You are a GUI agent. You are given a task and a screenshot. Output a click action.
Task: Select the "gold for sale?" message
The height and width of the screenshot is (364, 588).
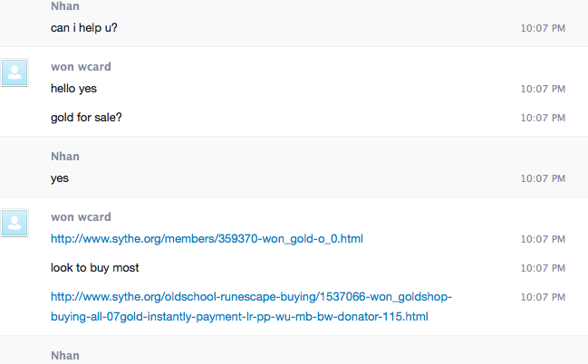click(86, 118)
